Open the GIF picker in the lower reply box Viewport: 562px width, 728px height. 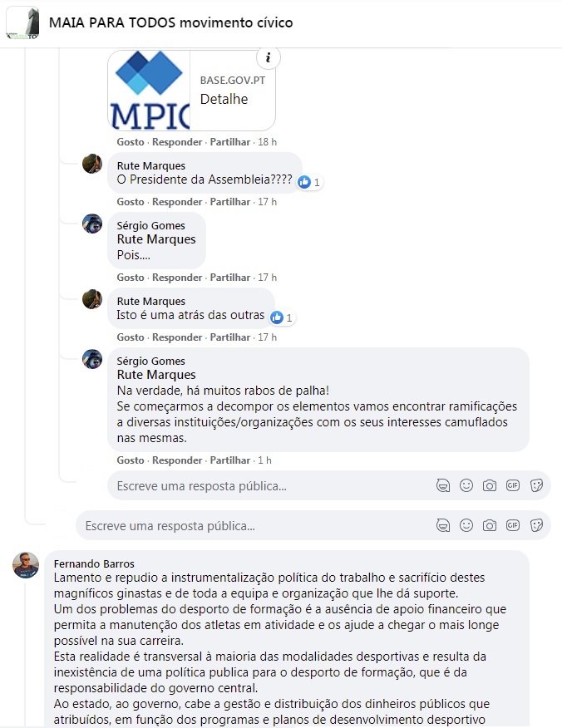point(513,525)
